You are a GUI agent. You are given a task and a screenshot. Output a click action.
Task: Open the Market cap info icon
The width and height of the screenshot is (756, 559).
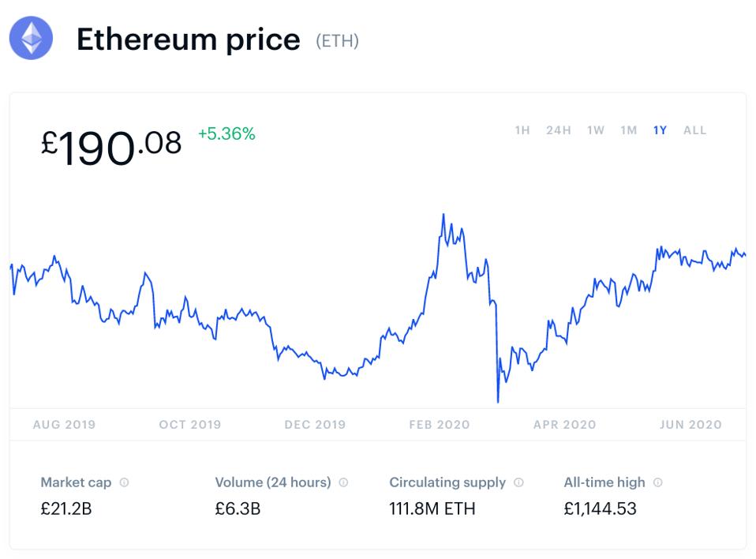[125, 482]
